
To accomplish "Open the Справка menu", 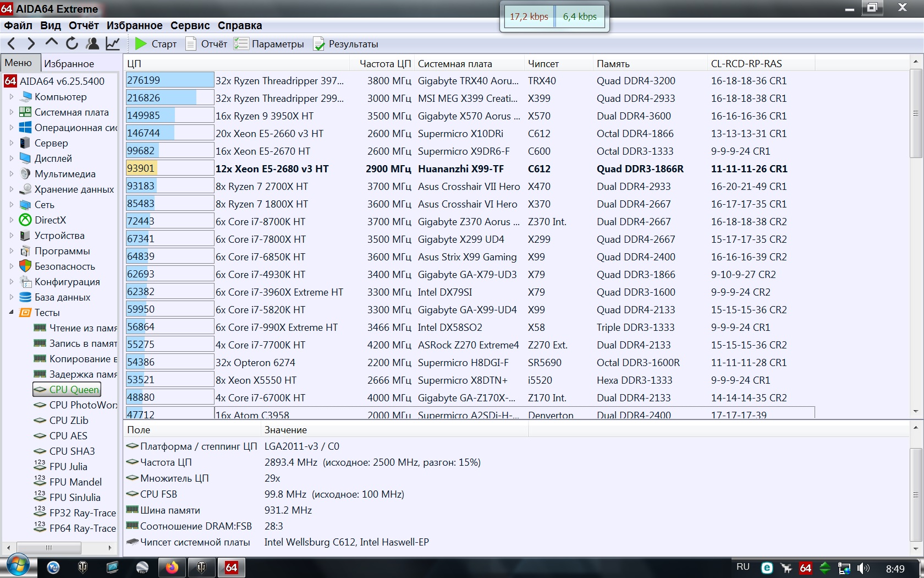I will pos(240,25).
